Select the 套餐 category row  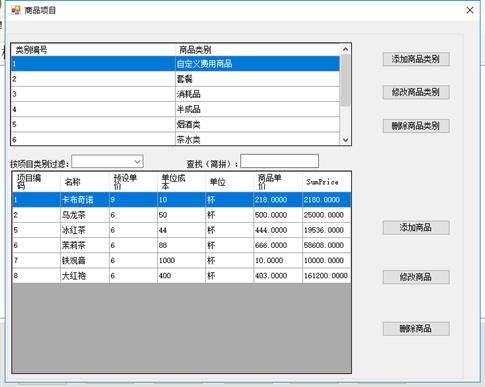coord(176,79)
